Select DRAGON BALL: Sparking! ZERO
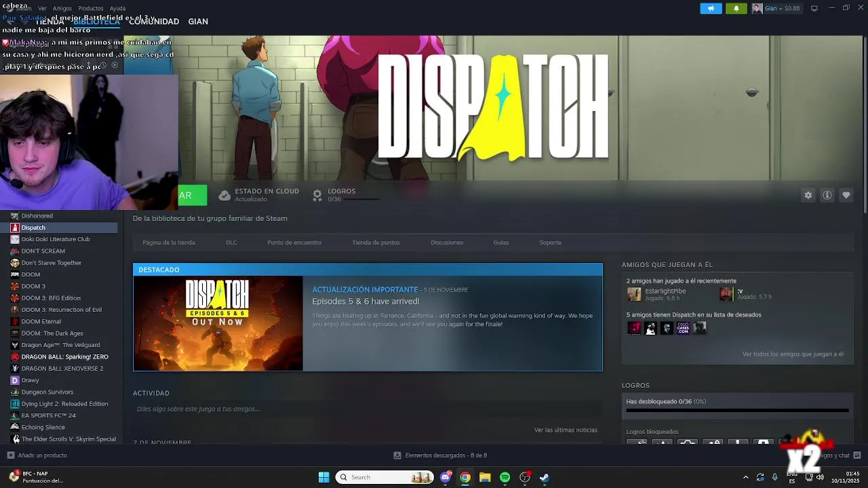Screen dimensions: 868x488 (x=64, y=357)
